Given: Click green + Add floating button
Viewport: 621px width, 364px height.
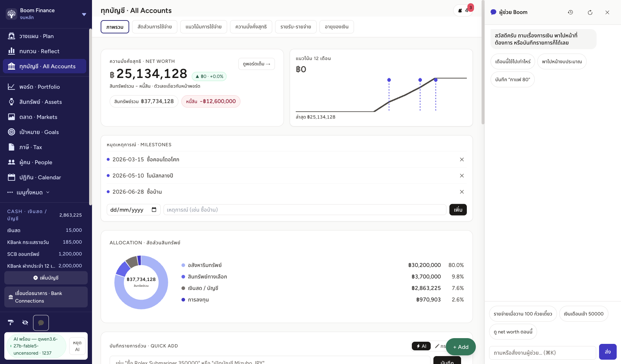Looking at the screenshot, I should coord(461,347).
